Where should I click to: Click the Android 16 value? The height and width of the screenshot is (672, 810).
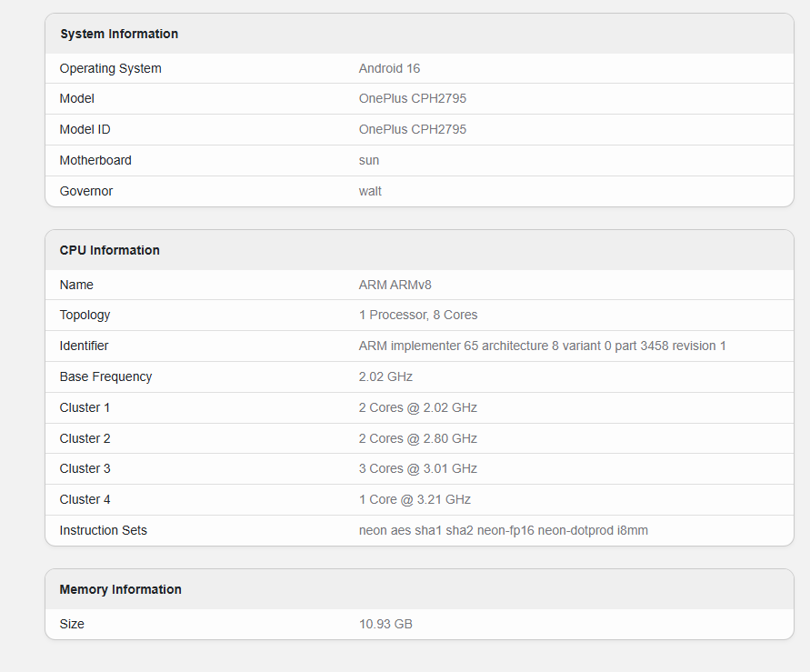click(389, 68)
